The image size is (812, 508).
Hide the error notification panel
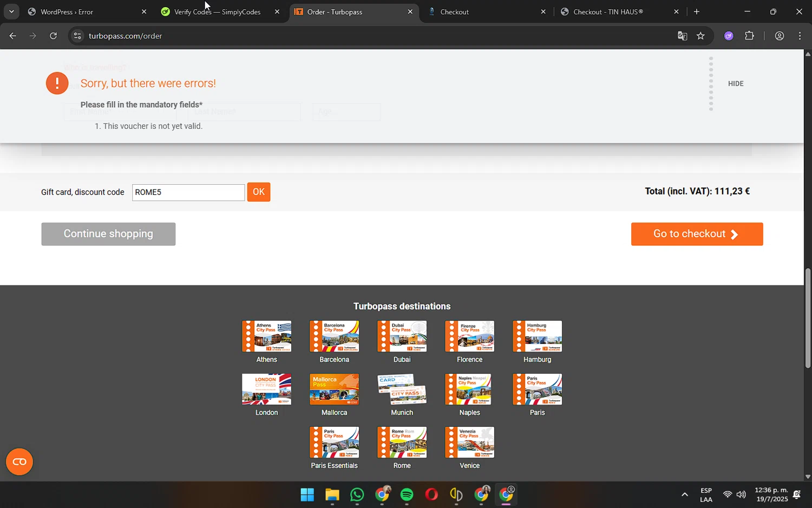pos(735,83)
